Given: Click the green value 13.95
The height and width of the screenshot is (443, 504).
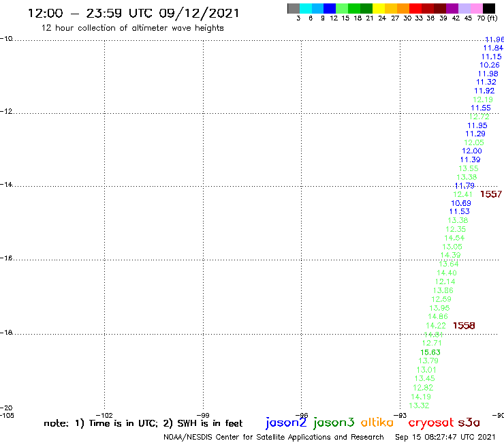Looking at the screenshot, I should point(439,308).
